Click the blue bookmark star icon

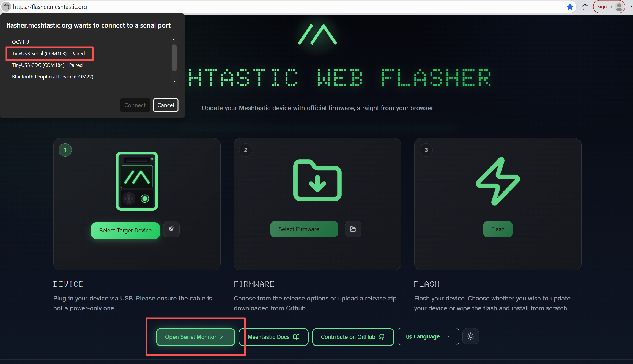click(x=570, y=7)
